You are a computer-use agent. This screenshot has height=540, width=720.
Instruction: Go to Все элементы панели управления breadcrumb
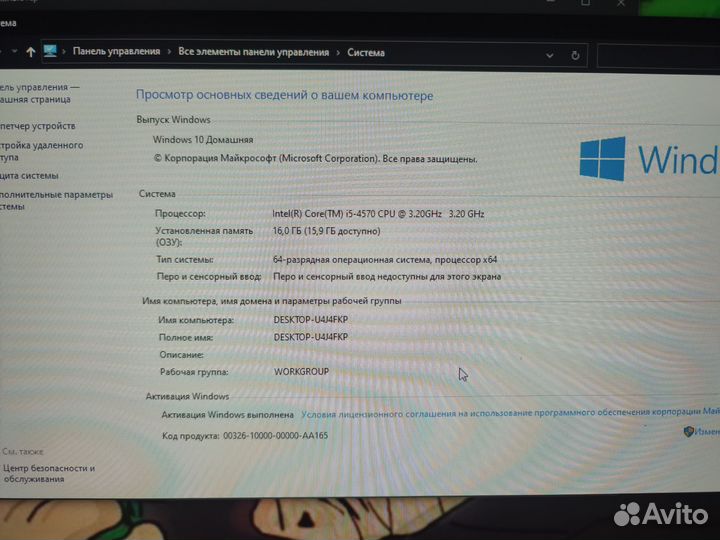pyautogui.click(x=253, y=52)
